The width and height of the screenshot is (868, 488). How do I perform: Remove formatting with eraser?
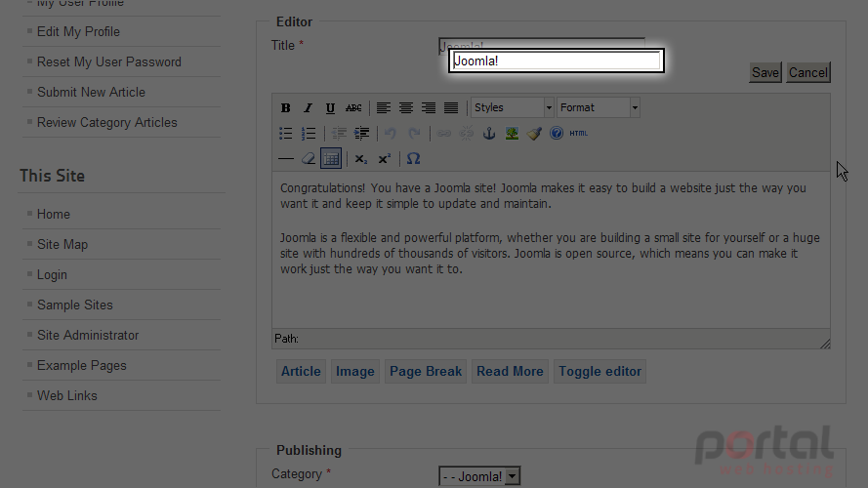tap(309, 159)
